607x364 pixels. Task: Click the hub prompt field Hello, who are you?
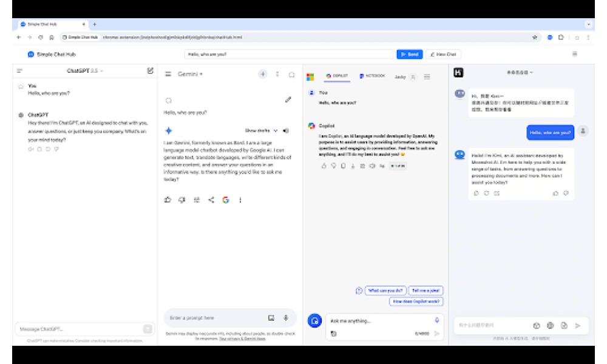pyautogui.click(x=289, y=54)
